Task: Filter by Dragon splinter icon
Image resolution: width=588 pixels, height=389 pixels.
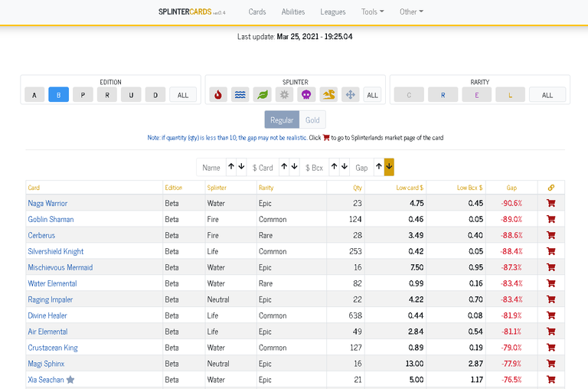Action: 328,95
